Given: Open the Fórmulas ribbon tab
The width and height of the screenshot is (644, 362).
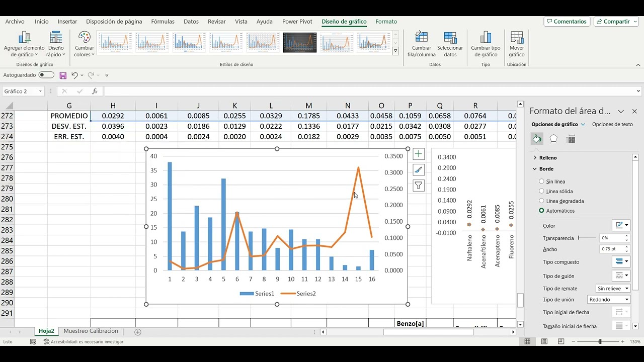Looking at the screenshot, I should pos(163,22).
